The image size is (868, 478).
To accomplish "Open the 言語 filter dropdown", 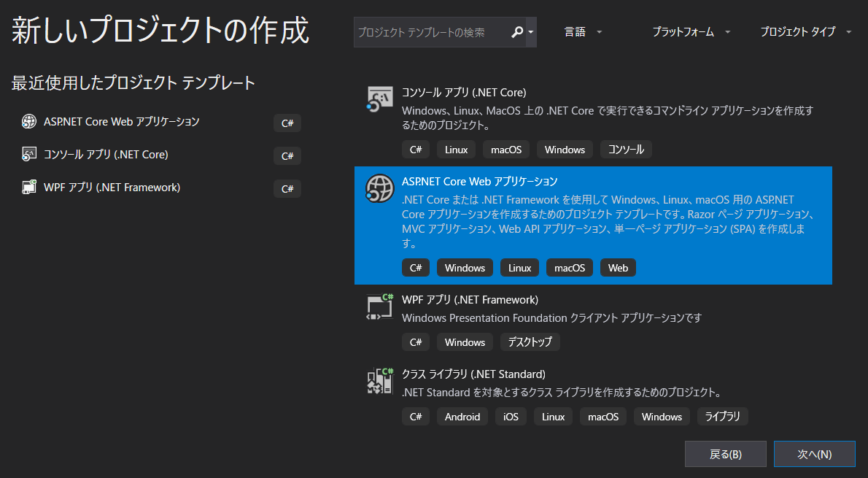I will pyautogui.click(x=582, y=32).
